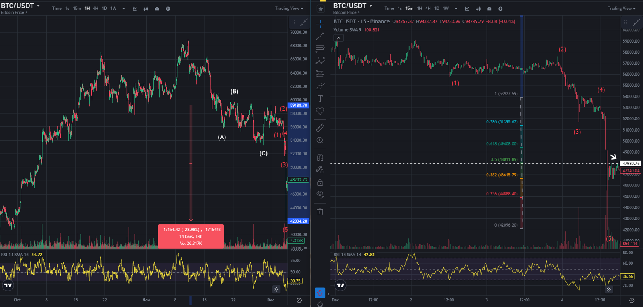Click Time button on left chart toolbar
The width and height of the screenshot is (644, 307).
point(57,9)
